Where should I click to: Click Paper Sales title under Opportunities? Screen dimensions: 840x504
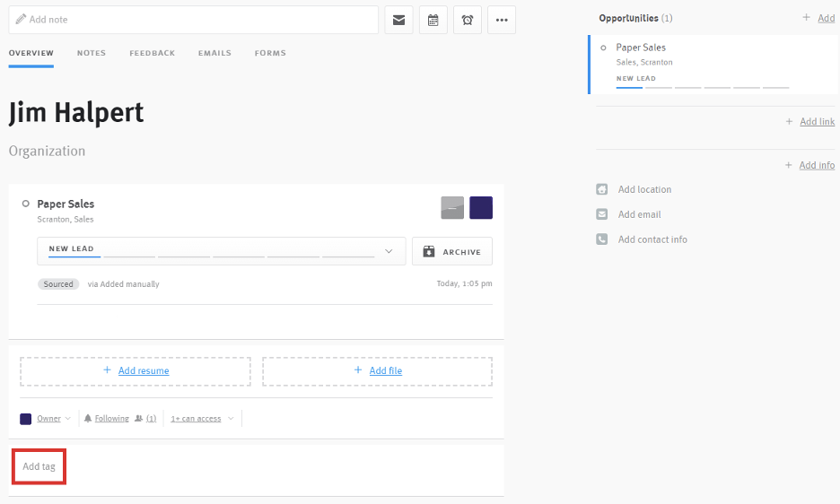[641, 48]
